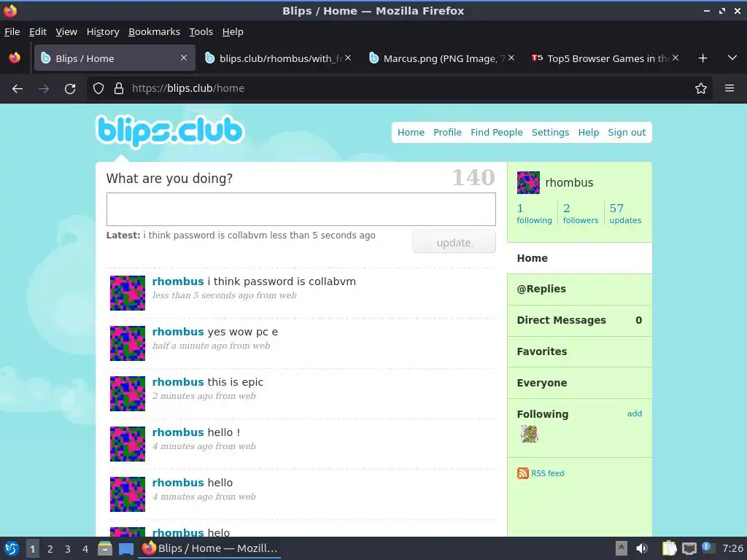Focus the What are you doing text box
Image resolution: width=747 pixels, height=560 pixels.
(301, 209)
